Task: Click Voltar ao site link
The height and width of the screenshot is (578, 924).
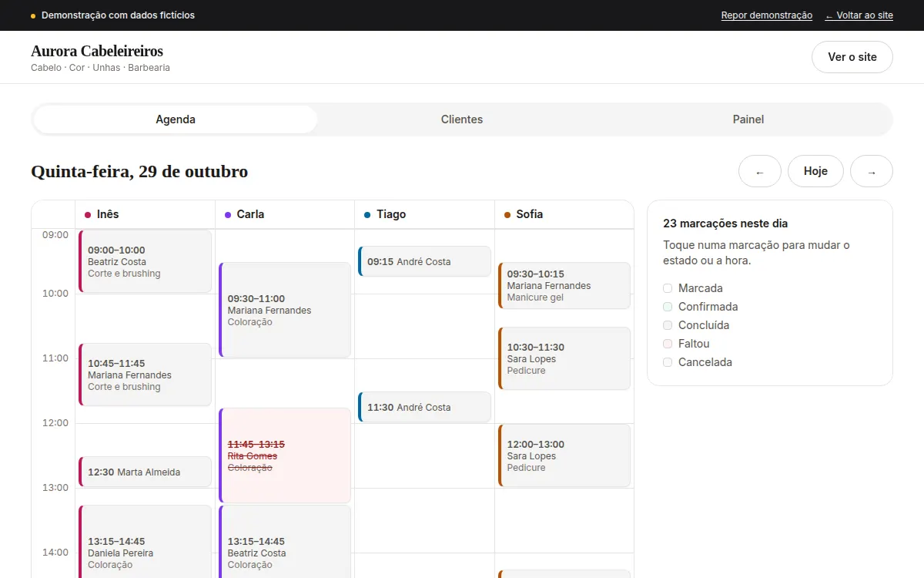Action: pyautogui.click(x=859, y=15)
